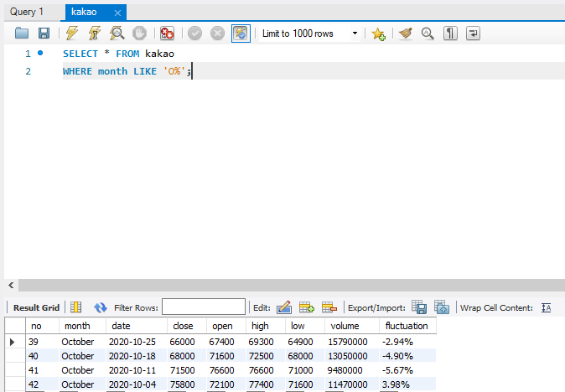Select volume cell 9480000
Screen dimensions: 565x392
tap(352, 370)
